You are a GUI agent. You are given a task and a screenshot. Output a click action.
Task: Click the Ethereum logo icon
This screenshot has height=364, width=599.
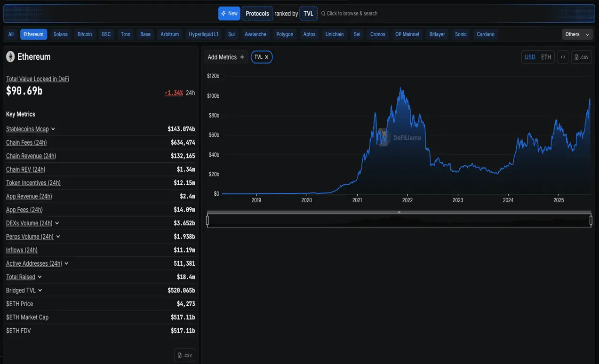click(10, 57)
